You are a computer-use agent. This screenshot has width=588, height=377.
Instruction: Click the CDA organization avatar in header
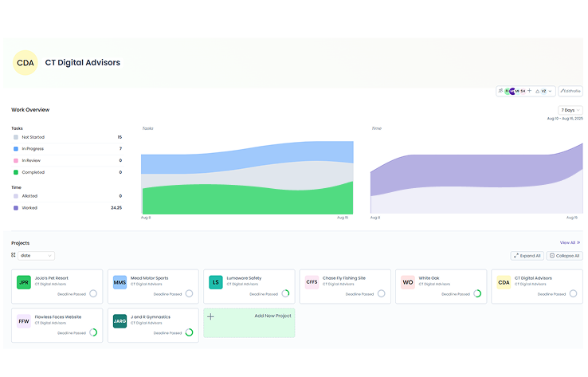[x=25, y=62]
